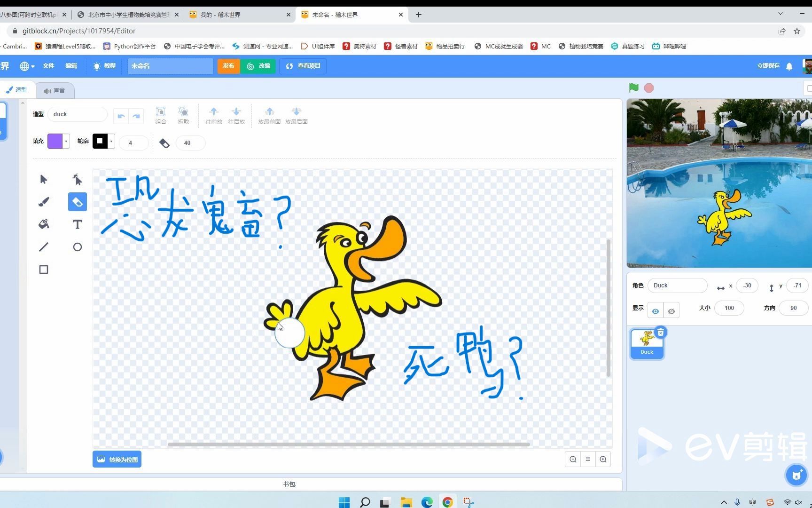Click the Send to Back (放最后面) icon
This screenshot has width=812, height=508.
(297, 115)
